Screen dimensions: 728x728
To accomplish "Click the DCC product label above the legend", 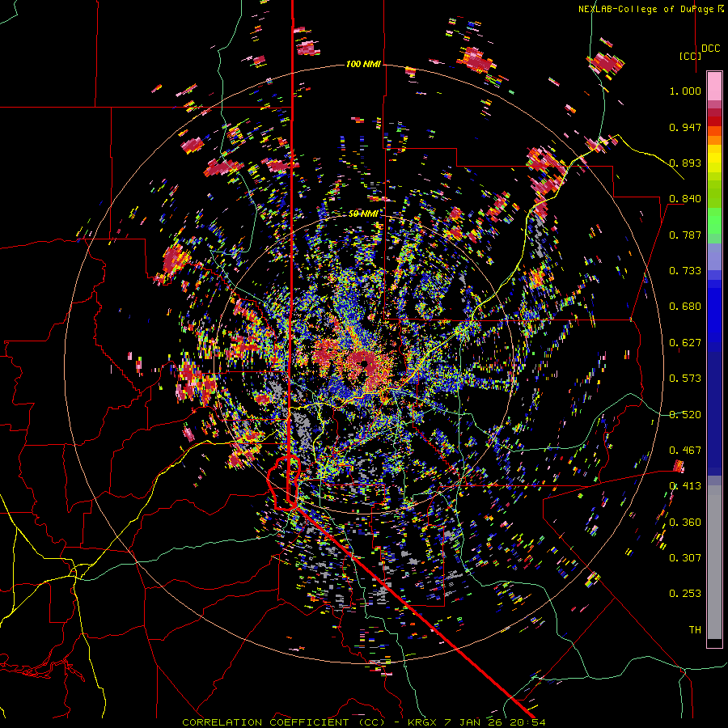I will click(710, 49).
